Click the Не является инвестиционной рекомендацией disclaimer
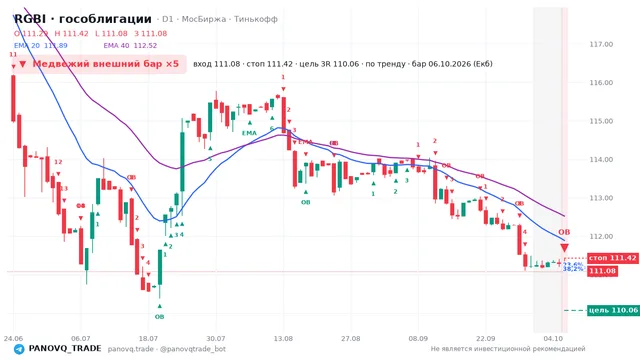 pyautogui.click(x=508, y=349)
